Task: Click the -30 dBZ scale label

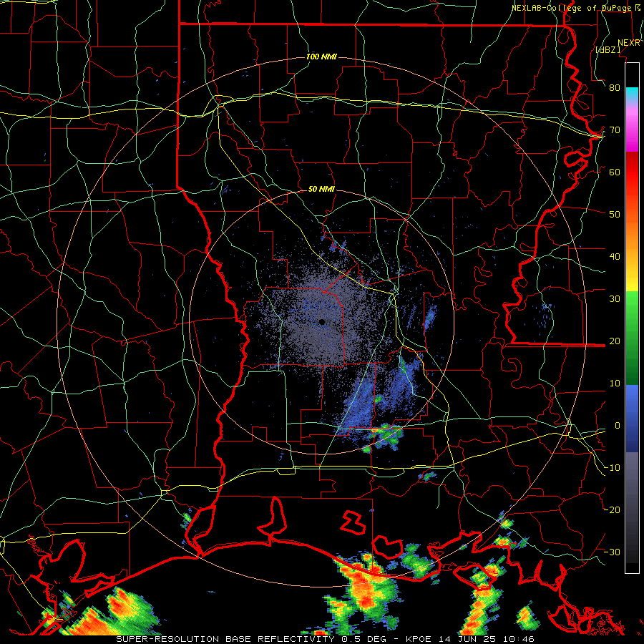Action: tap(613, 552)
